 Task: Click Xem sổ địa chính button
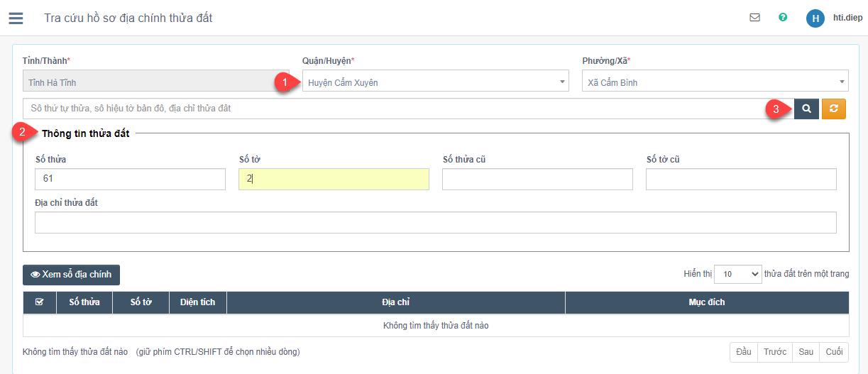[71, 275]
